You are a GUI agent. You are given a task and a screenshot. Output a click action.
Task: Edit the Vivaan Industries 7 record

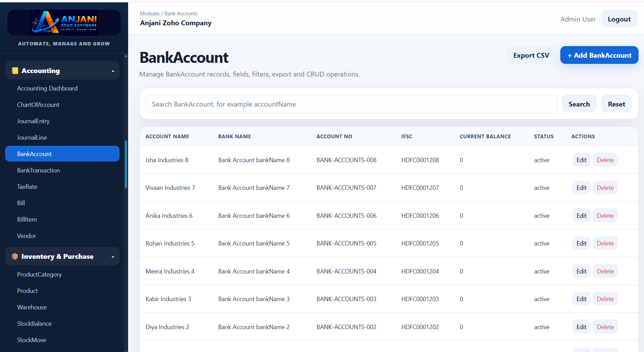pyautogui.click(x=581, y=188)
